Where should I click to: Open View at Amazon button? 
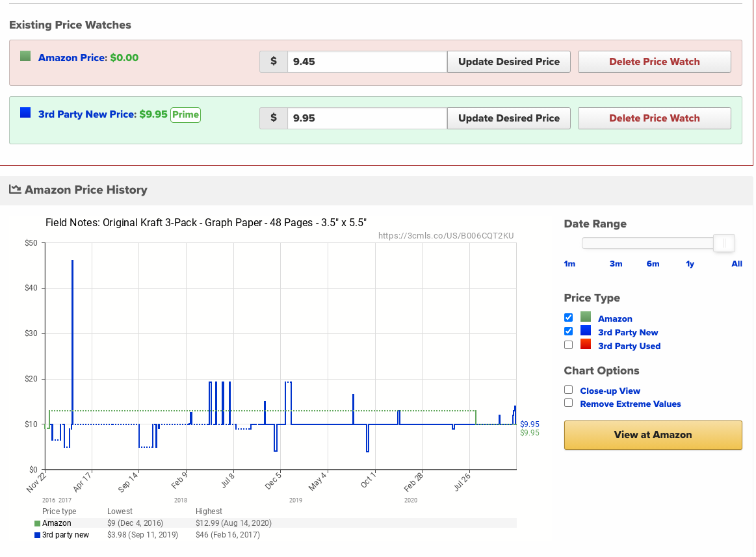(653, 435)
